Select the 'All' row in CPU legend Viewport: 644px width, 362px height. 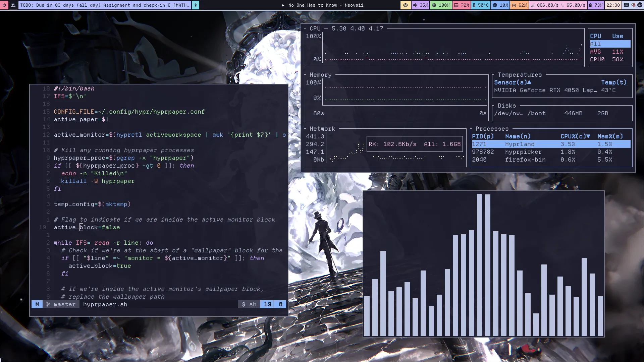(610, 44)
